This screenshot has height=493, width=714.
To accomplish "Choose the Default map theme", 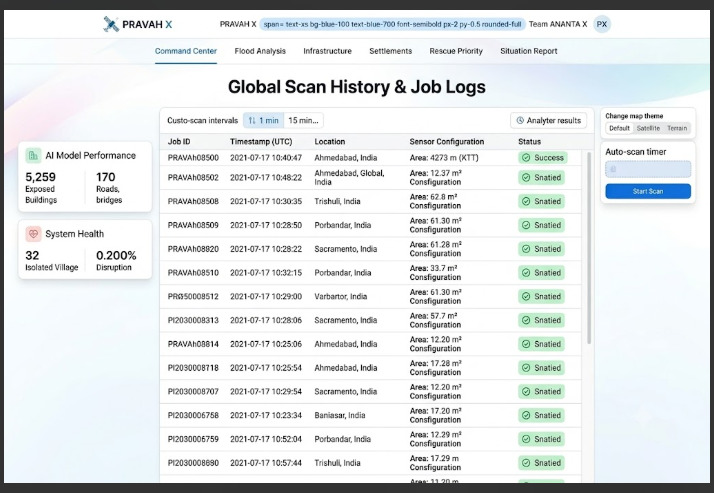I will pos(619,128).
